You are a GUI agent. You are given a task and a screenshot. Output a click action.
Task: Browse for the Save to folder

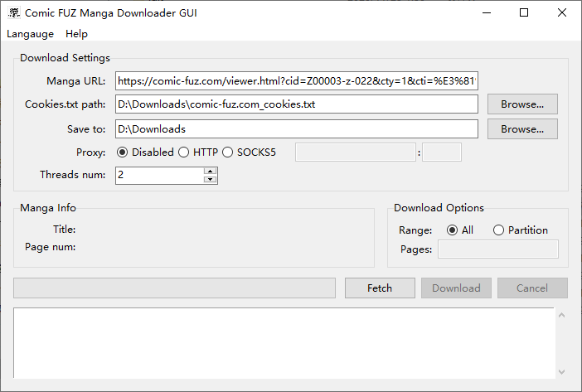click(x=522, y=129)
